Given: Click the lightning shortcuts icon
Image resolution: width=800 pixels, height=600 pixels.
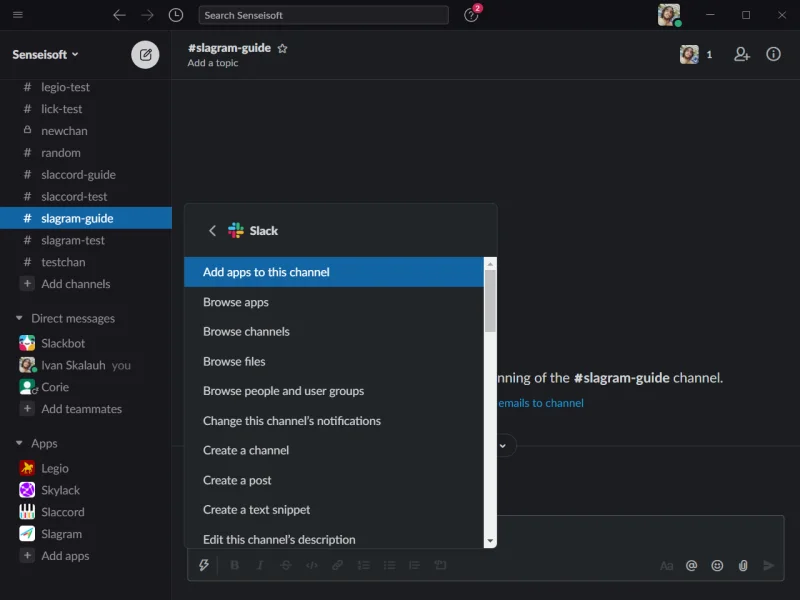Looking at the screenshot, I should 204,565.
